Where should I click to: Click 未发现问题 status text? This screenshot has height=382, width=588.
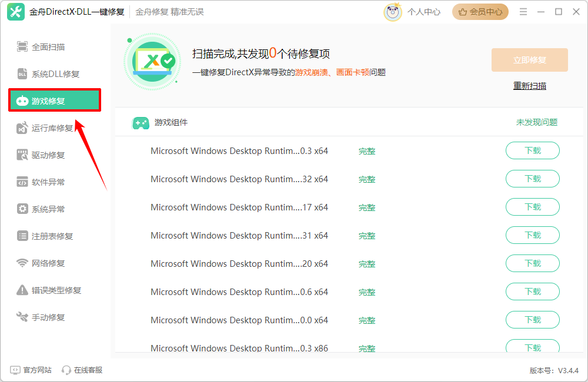[x=537, y=122]
